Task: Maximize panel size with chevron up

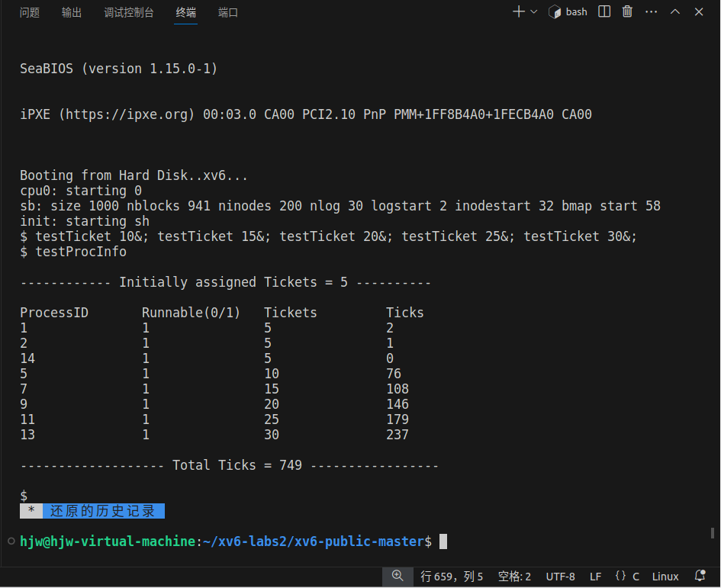Action: [675, 11]
